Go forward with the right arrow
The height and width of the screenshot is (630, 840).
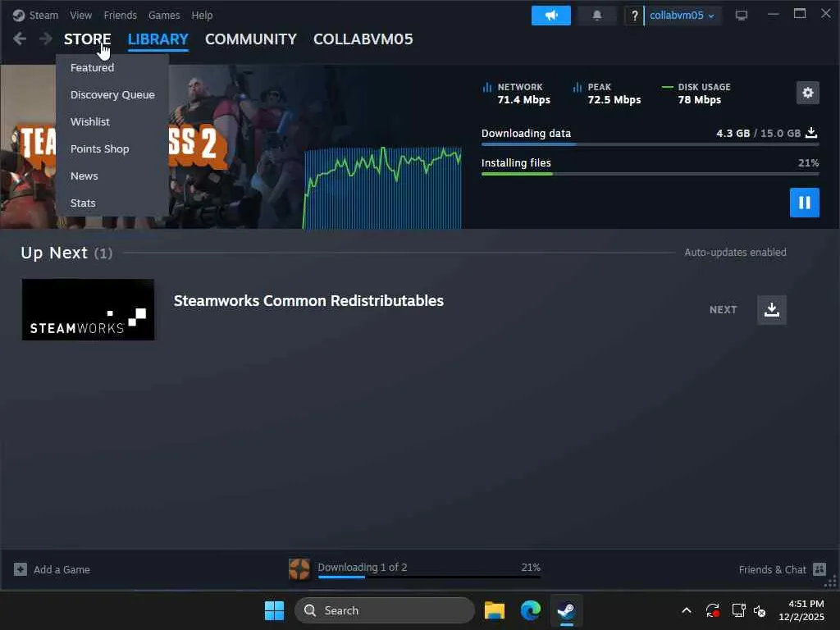pyautogui.click(x=46, y=39)
